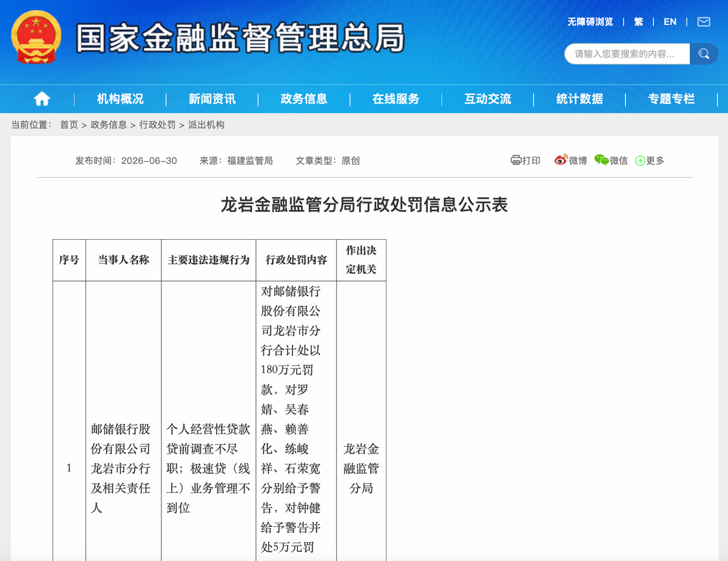This screenshot has width=728, height=561.
Task: Open the 机构概况 menu
Action: pyautogui.click(x=120, y=99)
